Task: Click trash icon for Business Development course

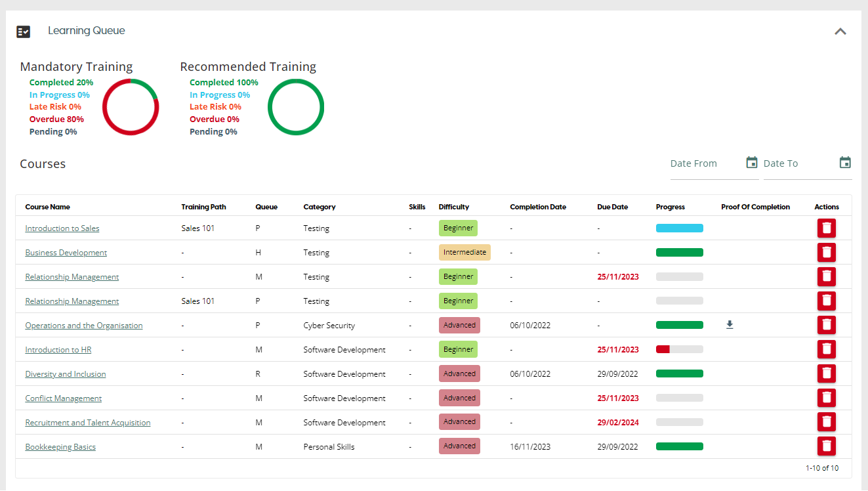Action: 826,253
